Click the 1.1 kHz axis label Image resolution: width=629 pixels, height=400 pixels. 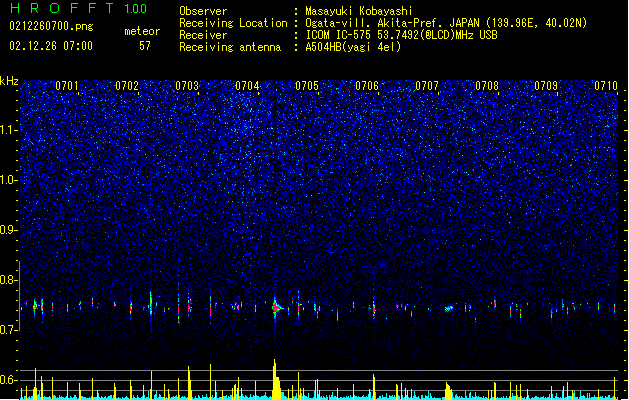tap(8, 130)
